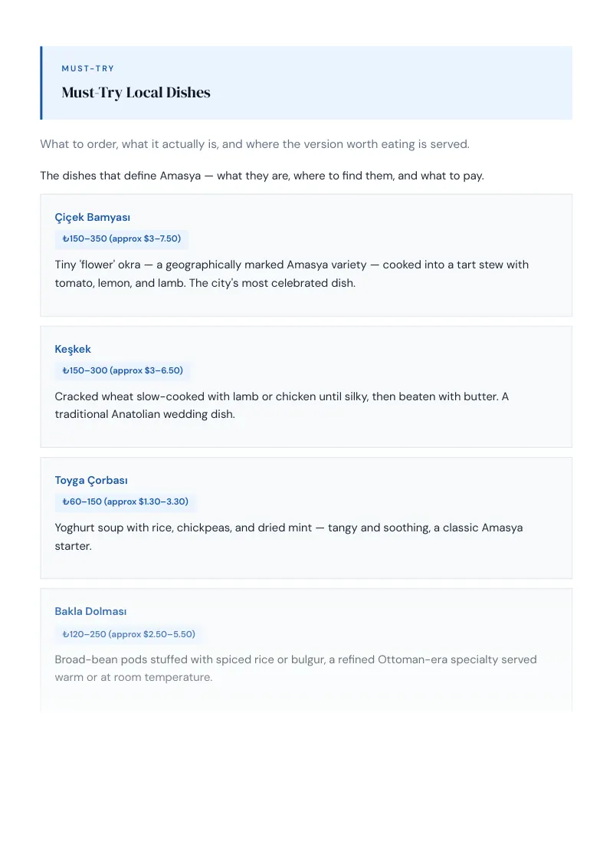This screenshot has height=868, width=613.
Task: Click the ₺150–350 price badge
Action: pos(122,239)
